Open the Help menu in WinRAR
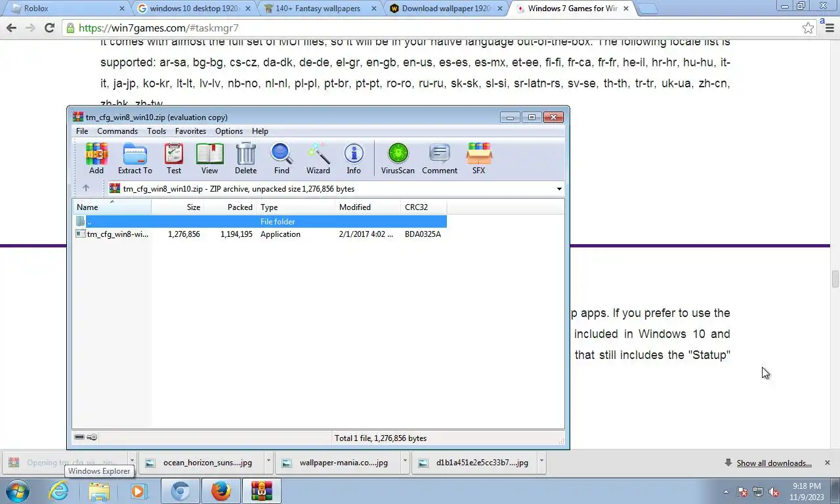The width and height of the screenshot is (840, 504). click(260, 131)
